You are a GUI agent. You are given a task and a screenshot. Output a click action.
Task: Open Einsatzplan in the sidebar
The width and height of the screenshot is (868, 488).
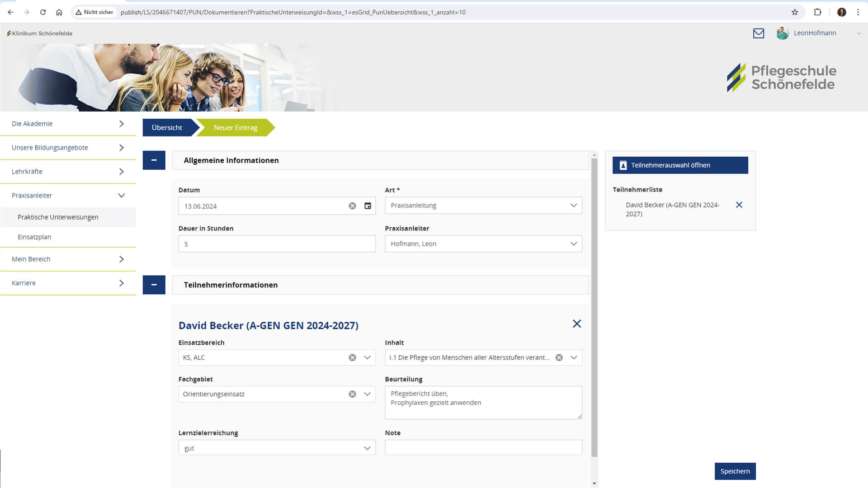pyautogui.click(x=34, y=237)
